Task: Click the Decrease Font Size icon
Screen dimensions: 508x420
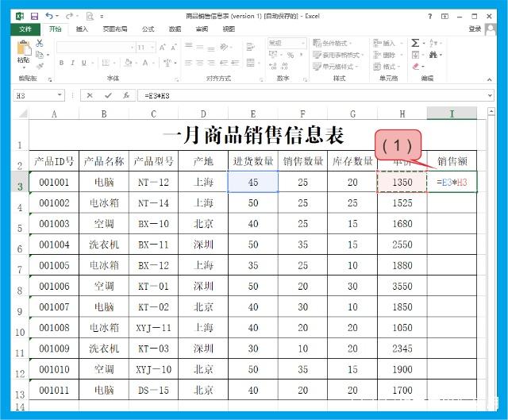Action: pos(174,48)
